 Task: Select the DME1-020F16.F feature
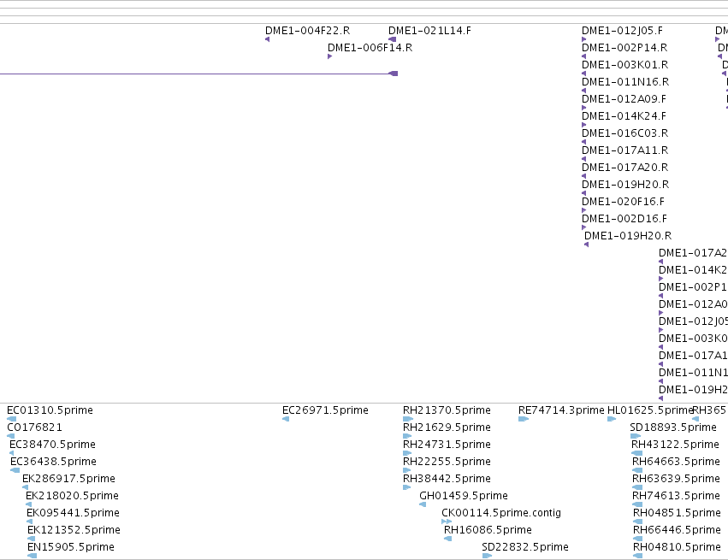(x=623, y=202)
